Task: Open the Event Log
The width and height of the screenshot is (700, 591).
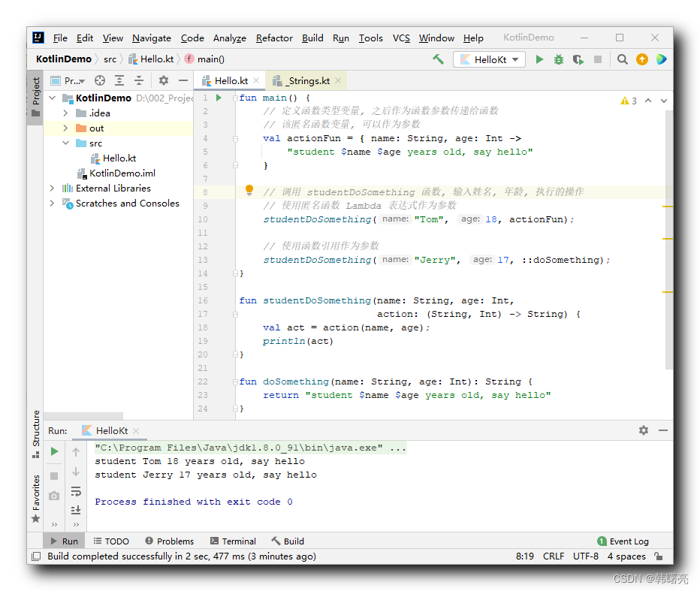Action: pos(623,541)
